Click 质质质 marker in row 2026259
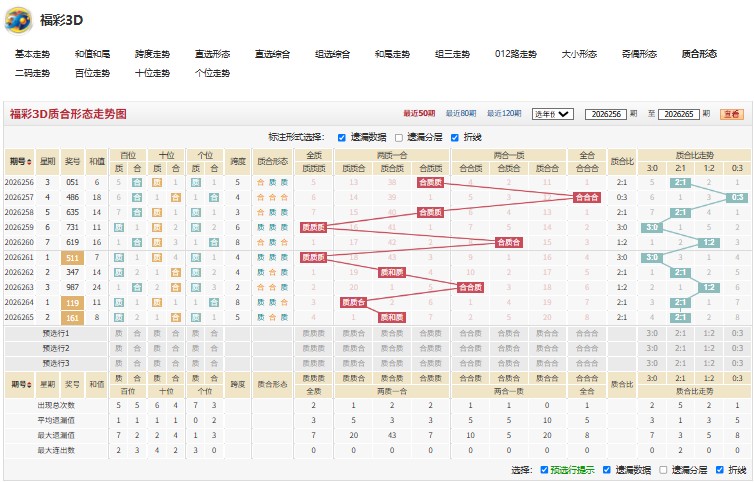 (x=314, y=228)
